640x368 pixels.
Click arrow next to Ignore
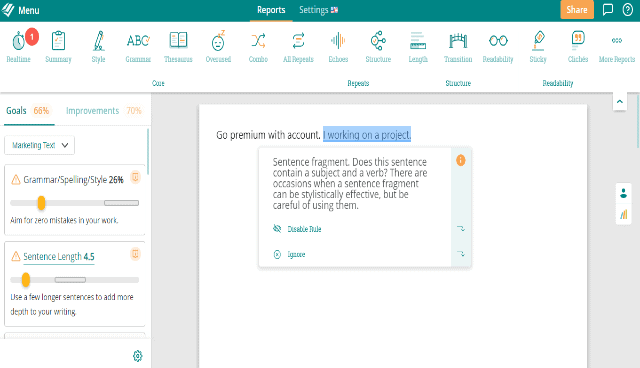(461, 254)
